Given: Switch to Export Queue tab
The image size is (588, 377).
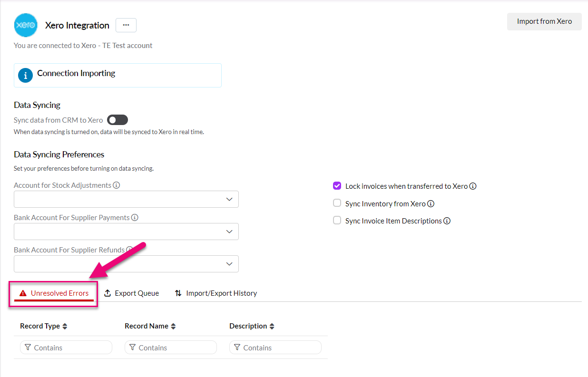Looking at the screenshot, I should tap(131, 293).
